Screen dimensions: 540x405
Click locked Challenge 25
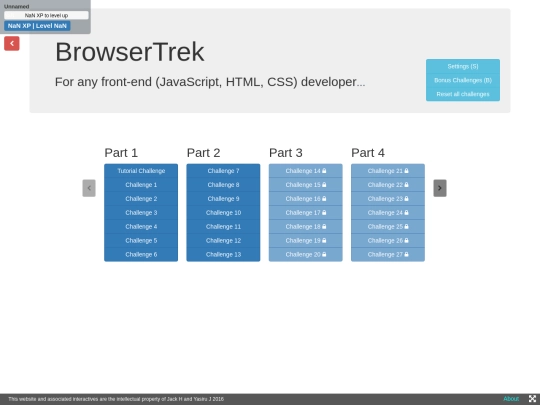(388, 227)
